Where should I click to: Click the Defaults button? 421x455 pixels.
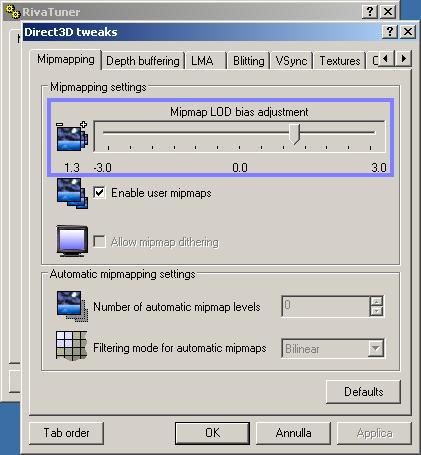tap(363, 392)
